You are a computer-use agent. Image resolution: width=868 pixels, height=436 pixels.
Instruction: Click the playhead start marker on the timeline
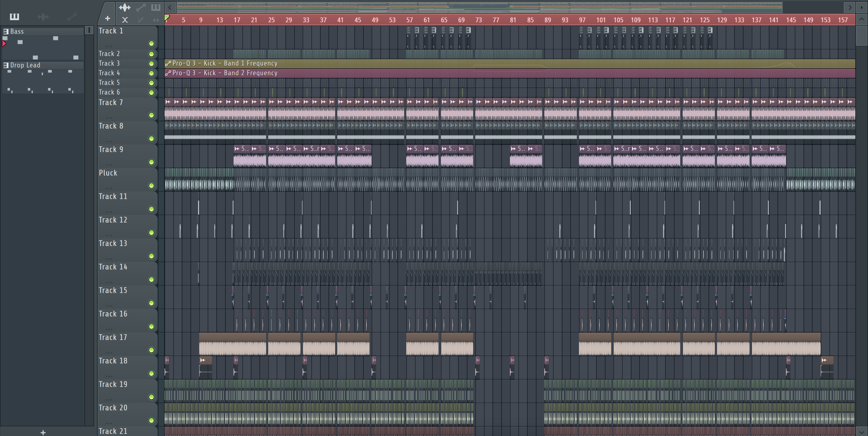tap(167, 18)
